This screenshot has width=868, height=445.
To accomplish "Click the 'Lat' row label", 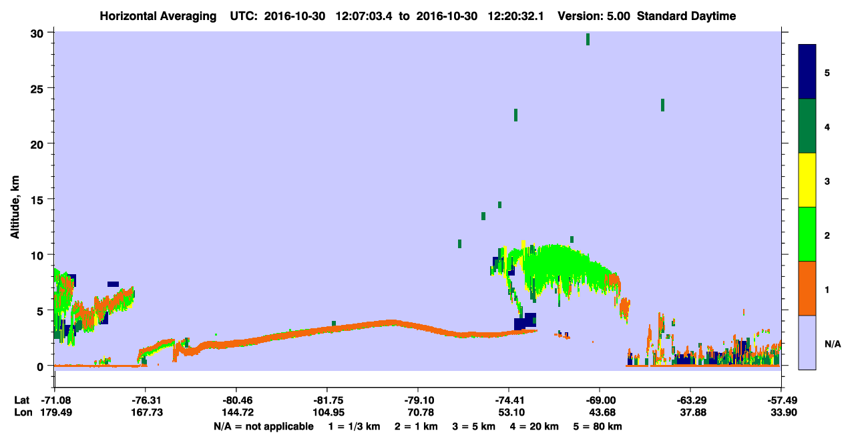I will (x=21, y=400).
